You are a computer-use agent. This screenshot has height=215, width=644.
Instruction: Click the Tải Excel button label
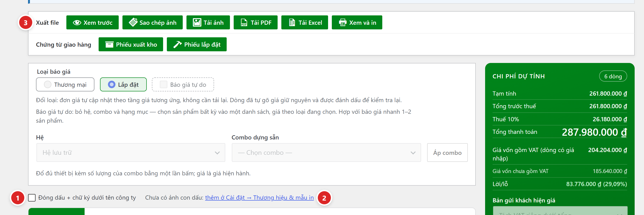[310, 23]
